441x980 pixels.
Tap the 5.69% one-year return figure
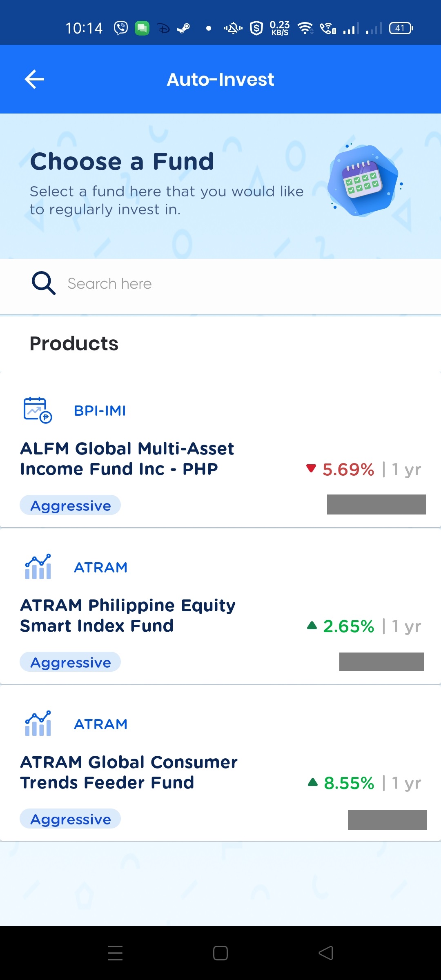pyautogui.click(x=348, y=470)
